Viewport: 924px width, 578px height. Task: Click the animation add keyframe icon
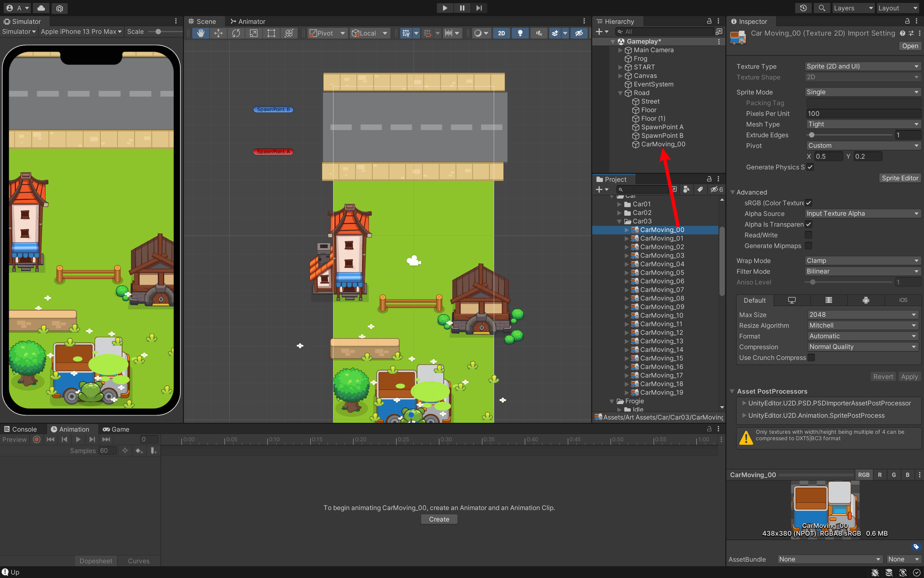pyautogui.click(x=139, y=451)
